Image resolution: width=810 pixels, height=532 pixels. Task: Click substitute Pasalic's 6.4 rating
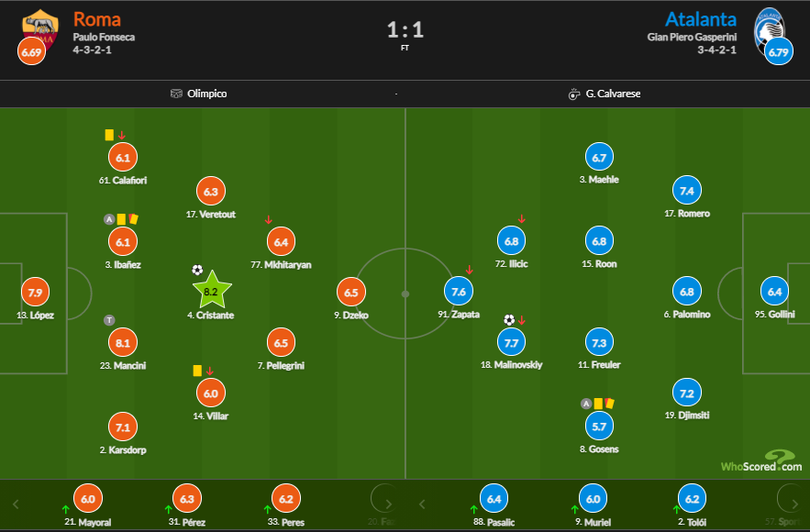point(494,500)
